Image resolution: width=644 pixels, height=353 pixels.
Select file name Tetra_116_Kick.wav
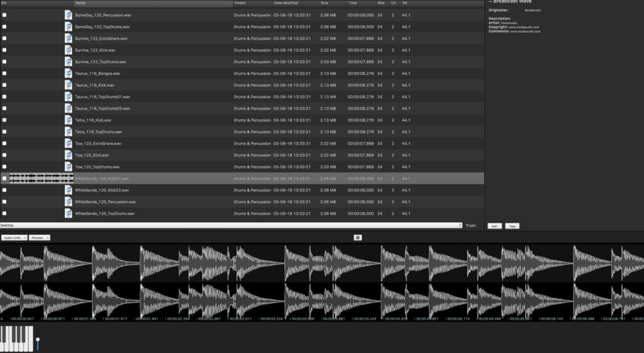pyautogui.click(x=93, y=120)
